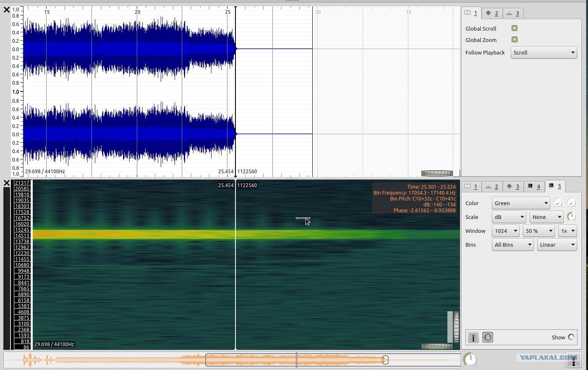Open the Window overlap 50 % dropdown
This screenshot has width=588, height=370.
538,231
